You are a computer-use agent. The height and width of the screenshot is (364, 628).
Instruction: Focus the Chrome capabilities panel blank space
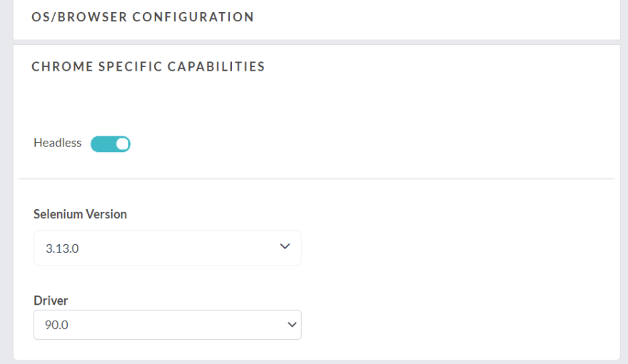(460, 261)
